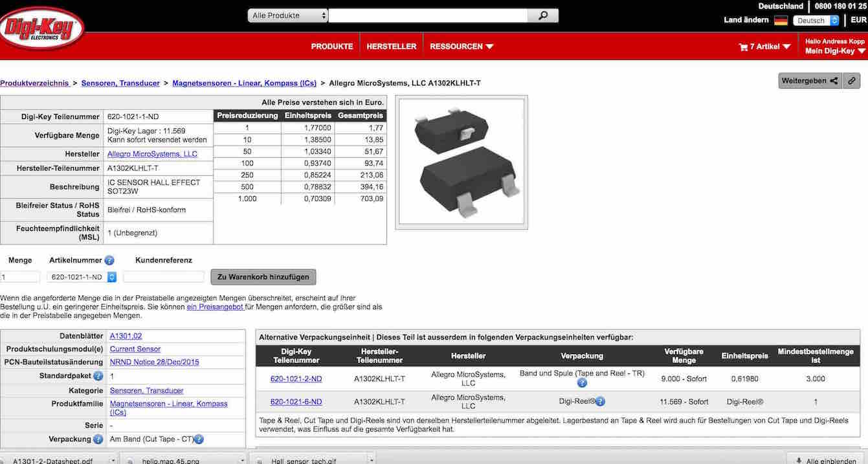This screenshot has width=868, height=464.
Task: Click the Bleifrei / RoHS-konform status text
Action: coord(147,210)
